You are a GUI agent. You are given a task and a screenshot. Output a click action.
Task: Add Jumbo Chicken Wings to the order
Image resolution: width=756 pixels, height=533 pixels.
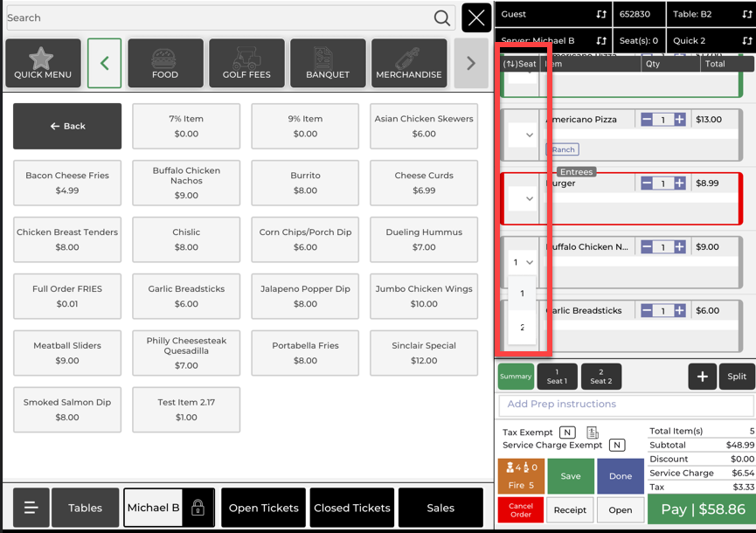coord(424,296)
